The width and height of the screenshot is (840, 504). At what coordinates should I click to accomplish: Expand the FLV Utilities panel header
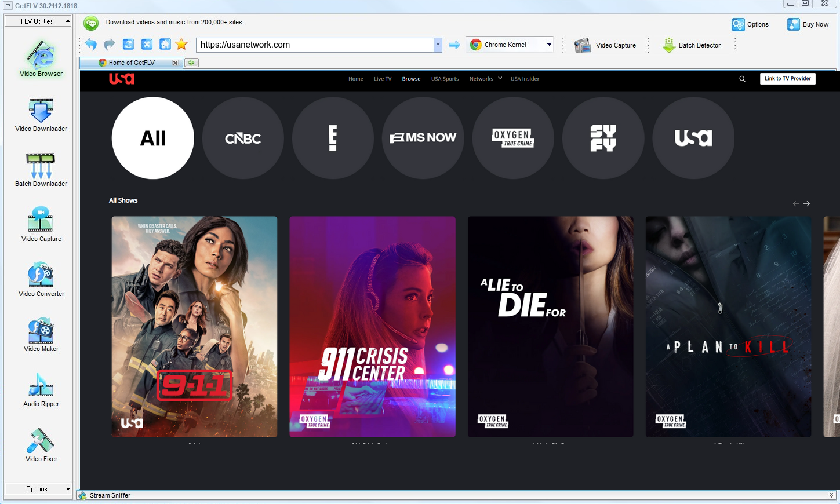pos(38,21)
